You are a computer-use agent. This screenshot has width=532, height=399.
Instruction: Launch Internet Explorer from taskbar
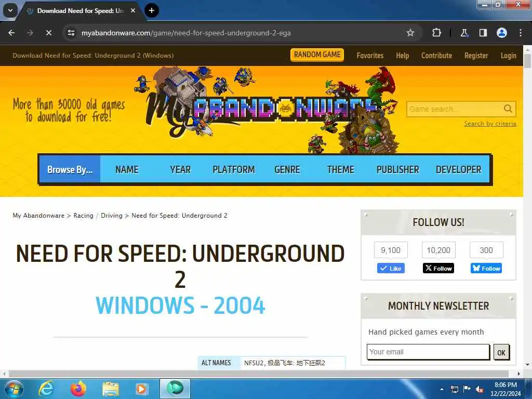[46, 389]
